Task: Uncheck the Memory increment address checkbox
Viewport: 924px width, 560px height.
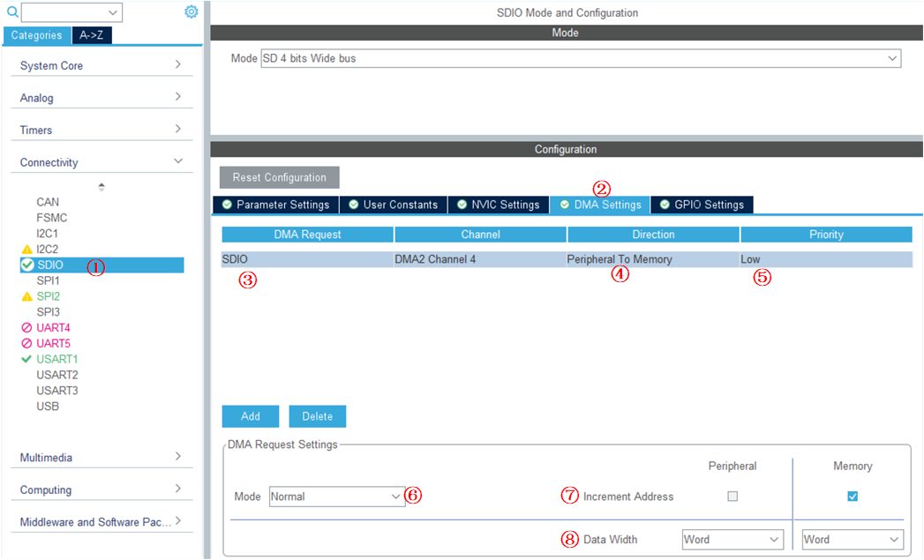Action: (x=853, y=497)
